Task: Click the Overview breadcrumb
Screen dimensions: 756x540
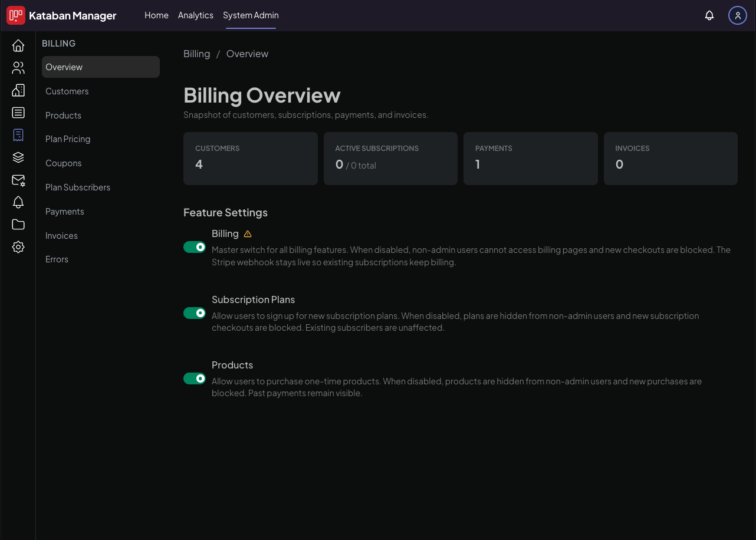Action: point(247,54)
